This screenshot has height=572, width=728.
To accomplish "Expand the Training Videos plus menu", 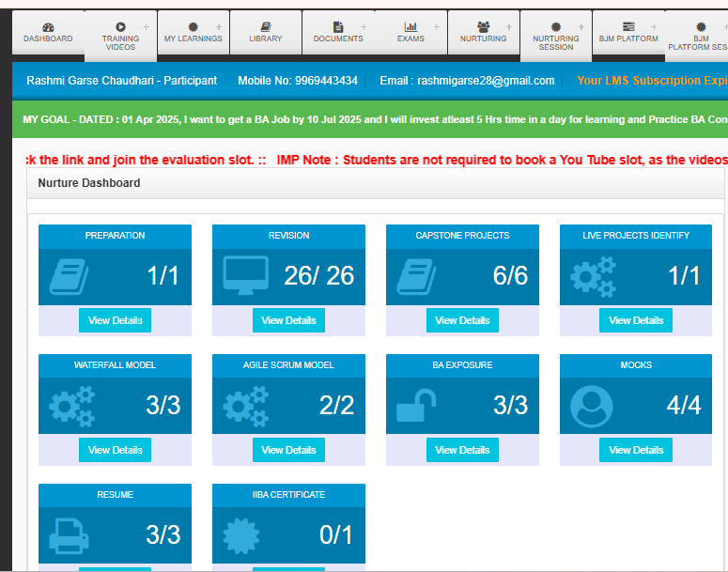I will [x=146, y=26].
